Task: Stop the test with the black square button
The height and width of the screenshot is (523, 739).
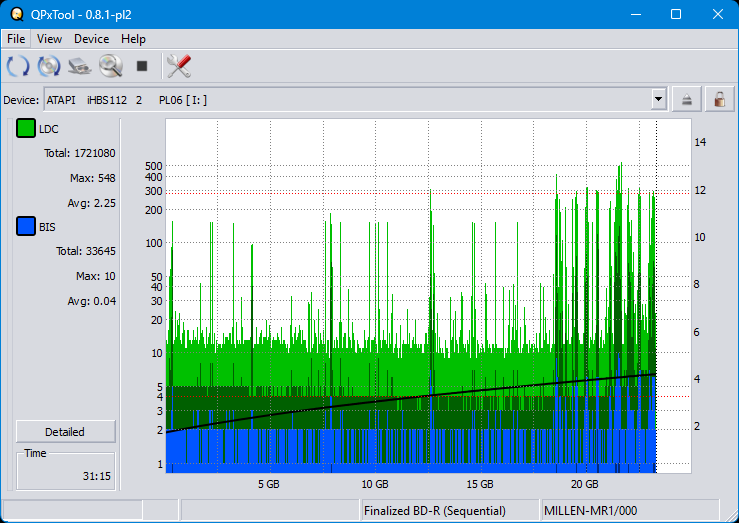Action: pyautogui.click(x=142, y=65)
